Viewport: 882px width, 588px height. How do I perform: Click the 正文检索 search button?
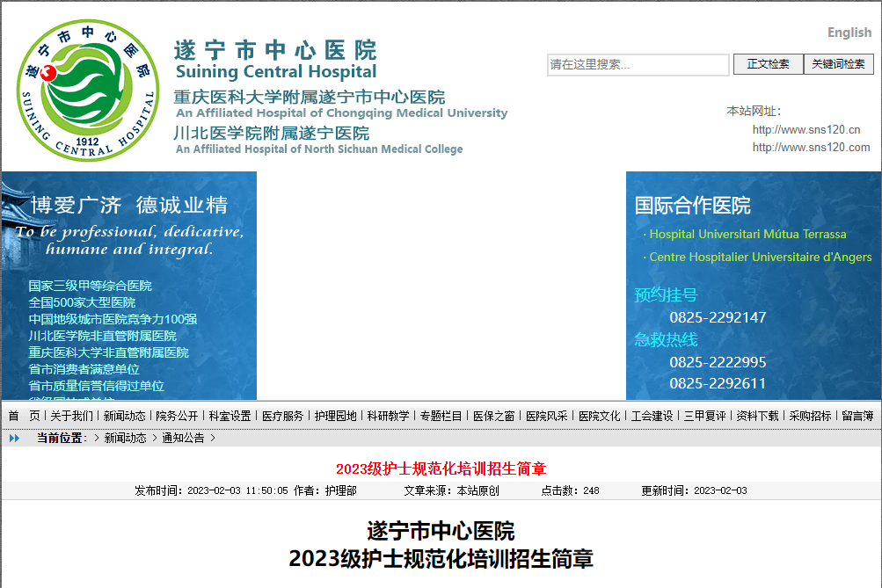(768, 64)
